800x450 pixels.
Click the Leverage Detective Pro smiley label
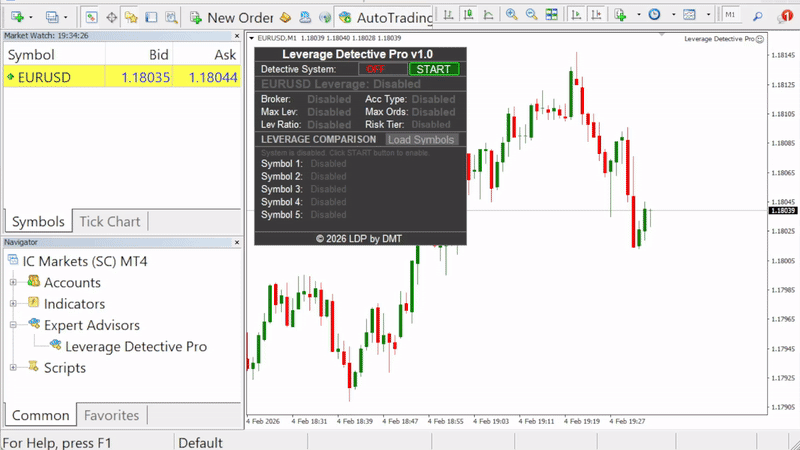[724, 39]
